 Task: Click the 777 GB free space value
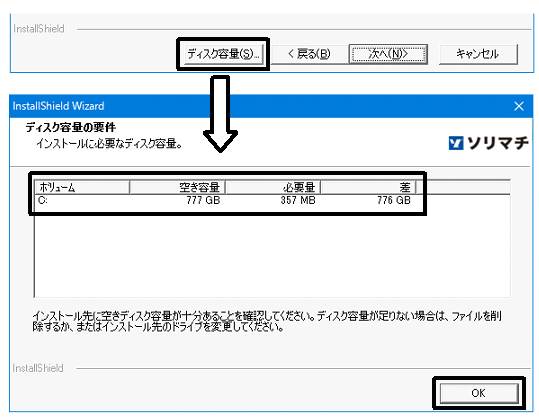pos(203,200)
